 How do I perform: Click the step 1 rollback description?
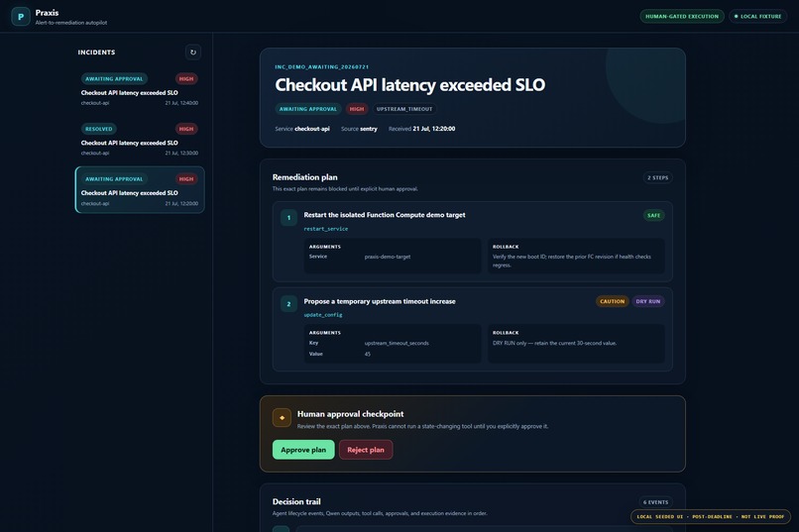pyautogui.click(x=572, y=261)
